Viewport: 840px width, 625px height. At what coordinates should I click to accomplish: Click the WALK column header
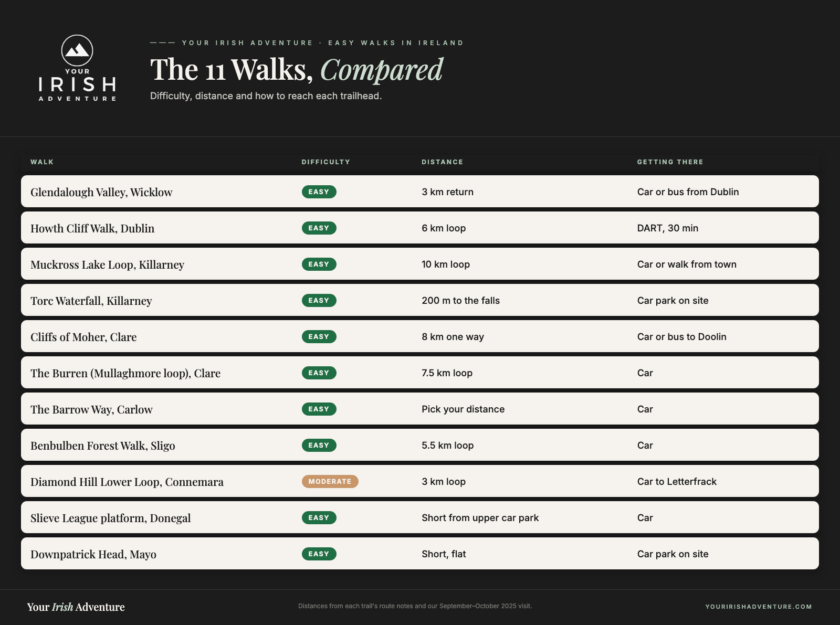(42, 162)
